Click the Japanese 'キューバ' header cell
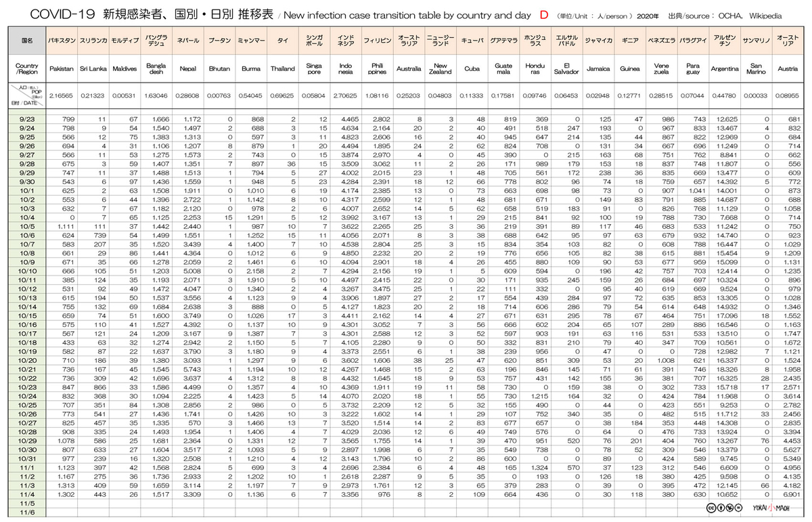The width and height of the screenshot is (812, 522). tap(472, 41)
